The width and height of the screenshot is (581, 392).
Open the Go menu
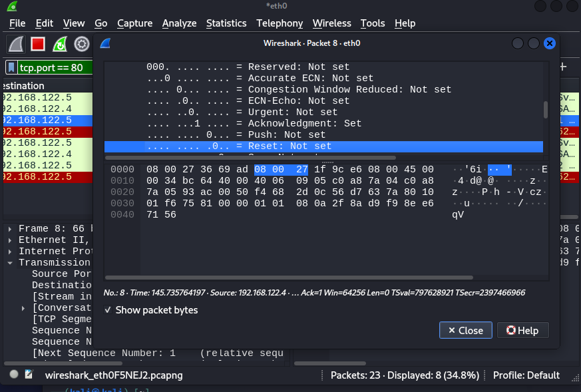point(100,23)
